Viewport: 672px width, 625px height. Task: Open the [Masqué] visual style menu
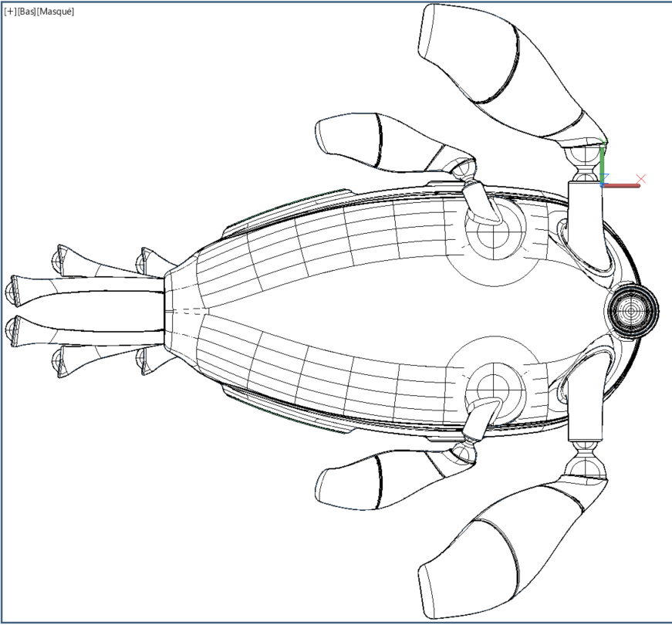point(56,12)
